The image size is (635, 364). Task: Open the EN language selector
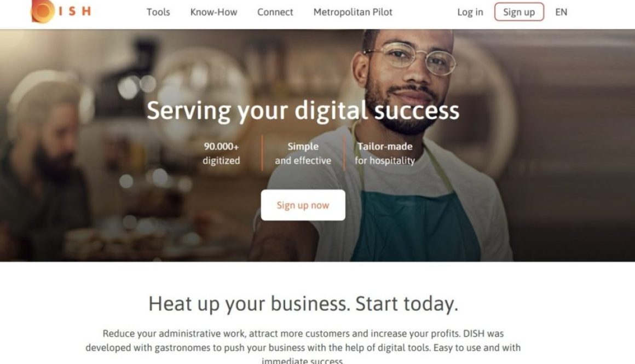(561, 12)
